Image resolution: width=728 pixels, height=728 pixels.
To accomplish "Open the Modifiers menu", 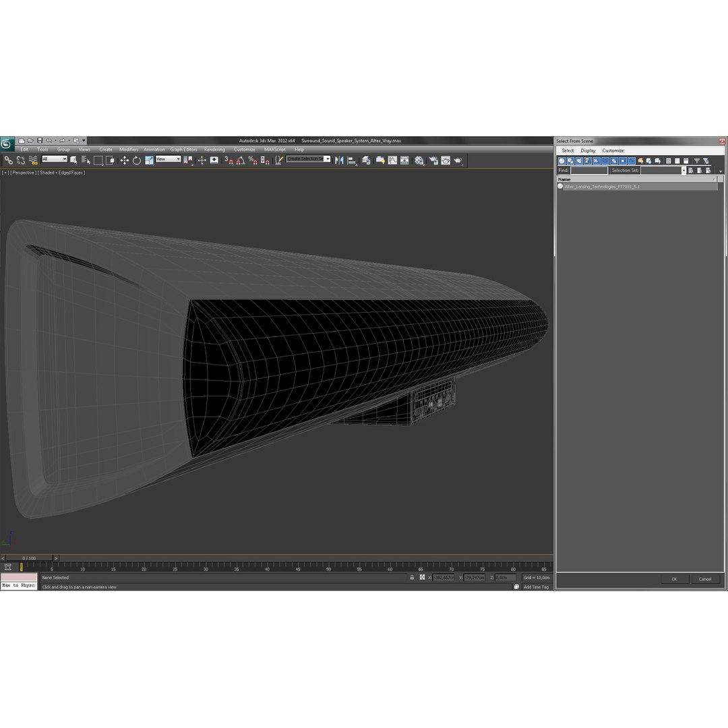I will pos(129,150).
